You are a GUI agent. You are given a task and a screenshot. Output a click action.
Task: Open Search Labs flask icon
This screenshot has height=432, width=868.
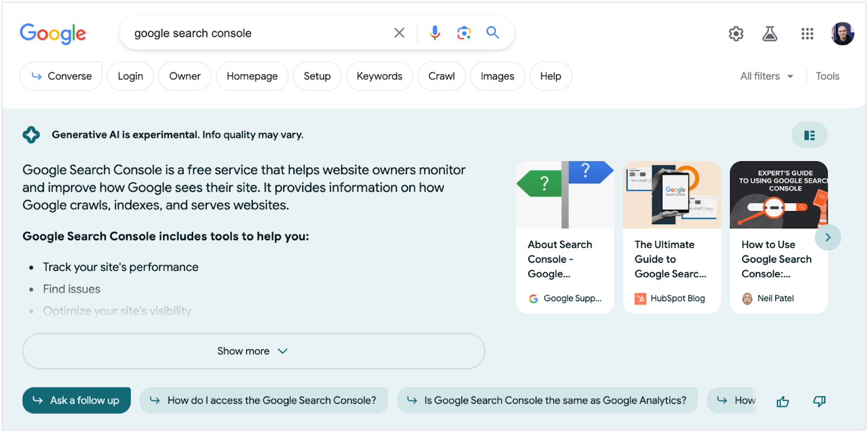770,34
